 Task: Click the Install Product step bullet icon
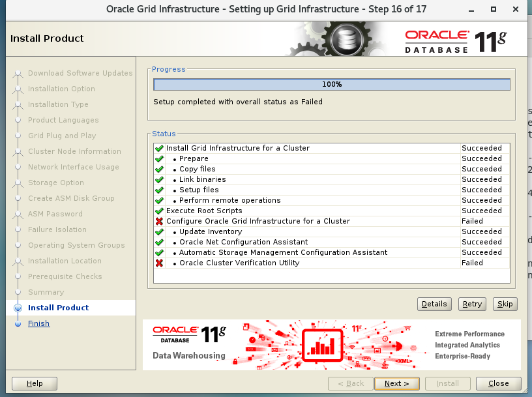(x=18, y=308)
